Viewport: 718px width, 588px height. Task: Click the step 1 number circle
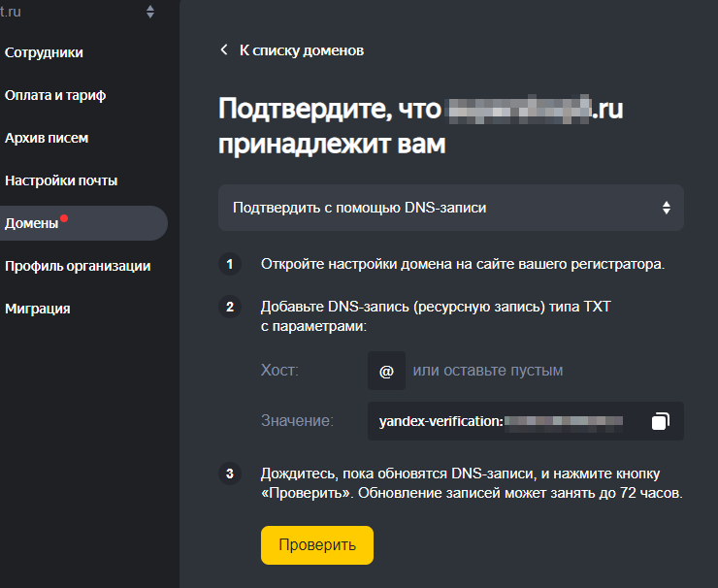coord(230,265)
